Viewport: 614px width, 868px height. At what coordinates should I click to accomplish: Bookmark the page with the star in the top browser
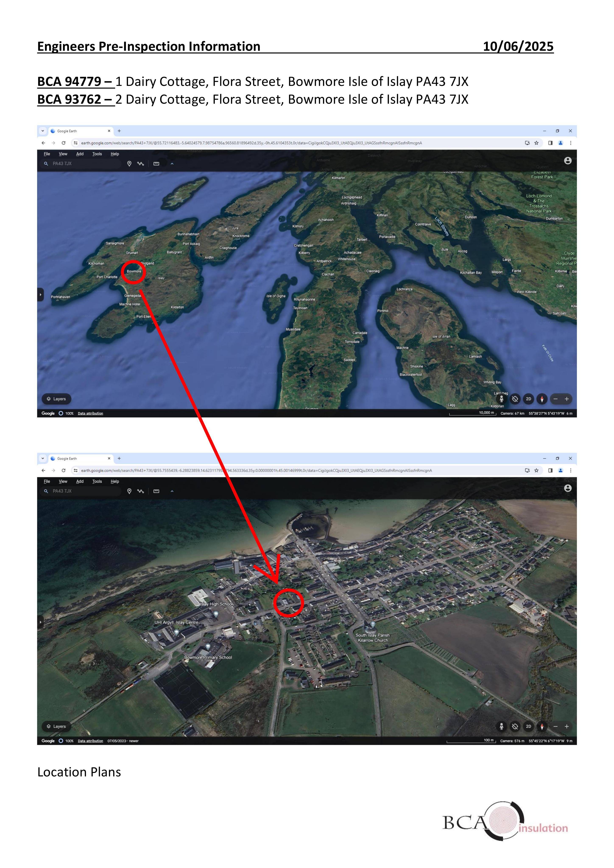pos(536,143)
